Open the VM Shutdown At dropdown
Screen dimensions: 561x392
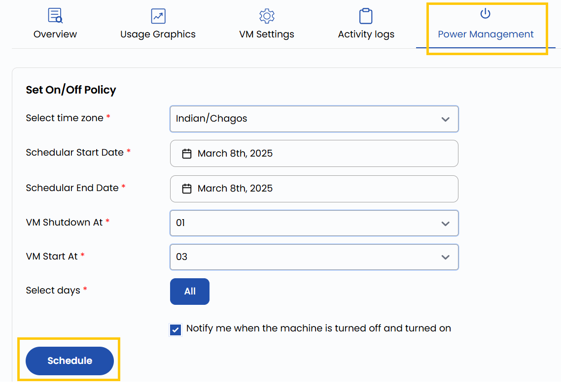(x=314, y=223)
